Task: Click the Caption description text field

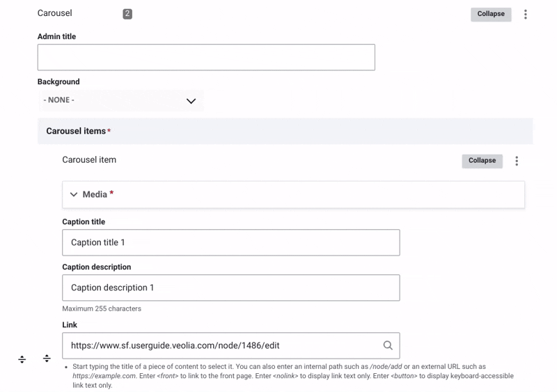Action: click(x=230, y=288)
